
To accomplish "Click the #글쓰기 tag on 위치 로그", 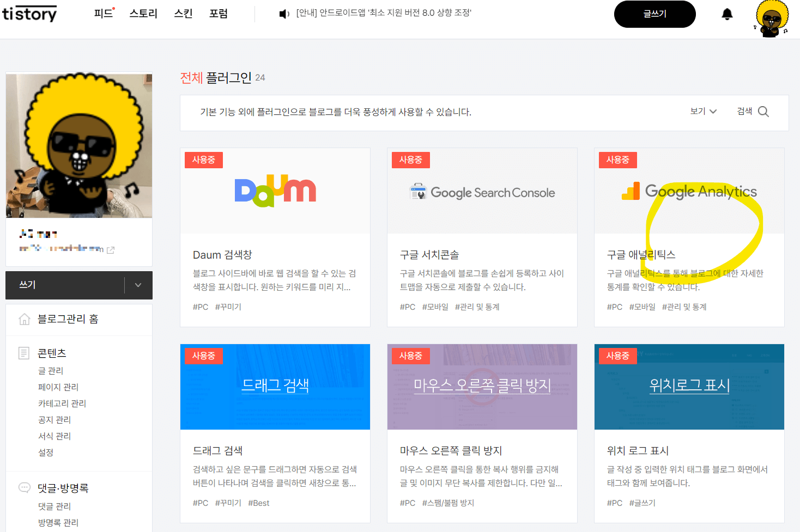I will 642,503.
